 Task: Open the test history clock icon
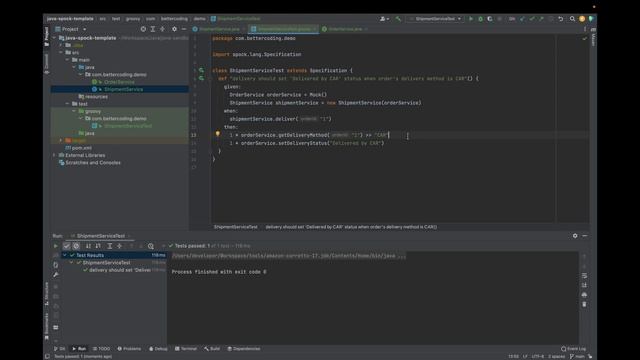[x=151, y=246]
